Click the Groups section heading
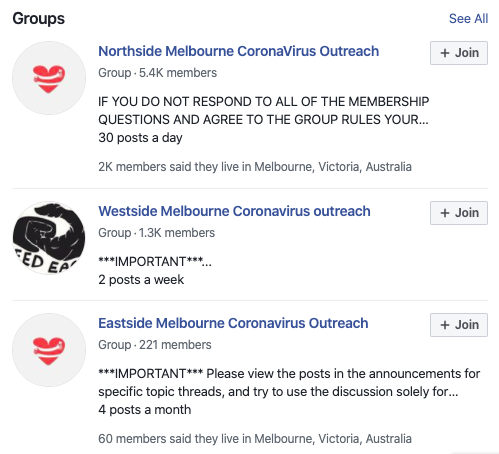 point(39,19)
